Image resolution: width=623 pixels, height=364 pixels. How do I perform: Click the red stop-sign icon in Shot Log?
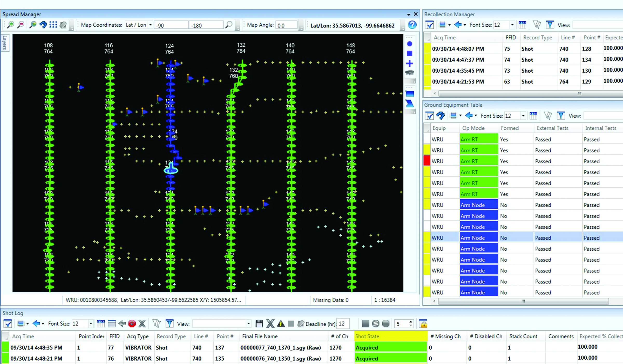132,323
